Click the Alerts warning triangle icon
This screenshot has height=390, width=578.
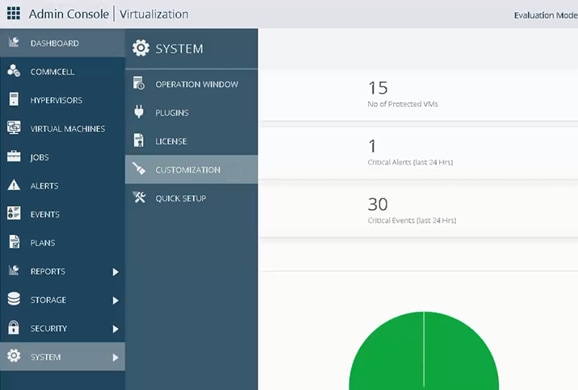tap(14, 185)
